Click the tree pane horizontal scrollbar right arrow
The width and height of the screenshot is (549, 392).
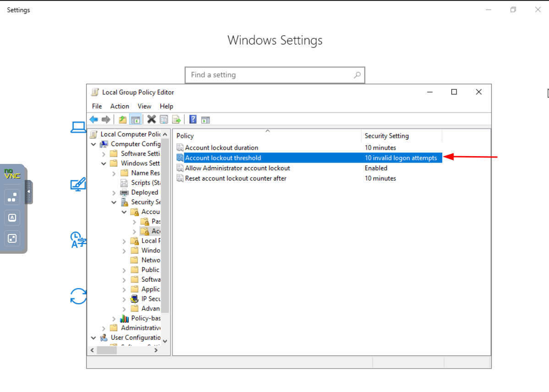[x=156, y=350]
